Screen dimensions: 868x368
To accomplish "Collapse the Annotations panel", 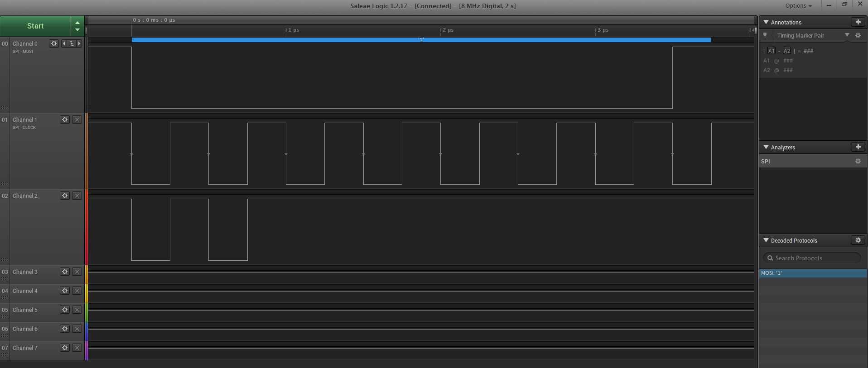I will tap(766, 22).
